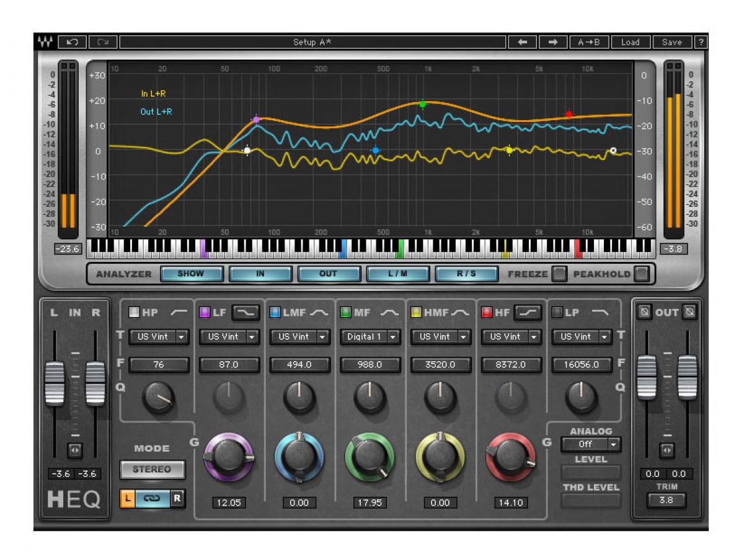Toggle the purple LF band on/off

(205, 313)
